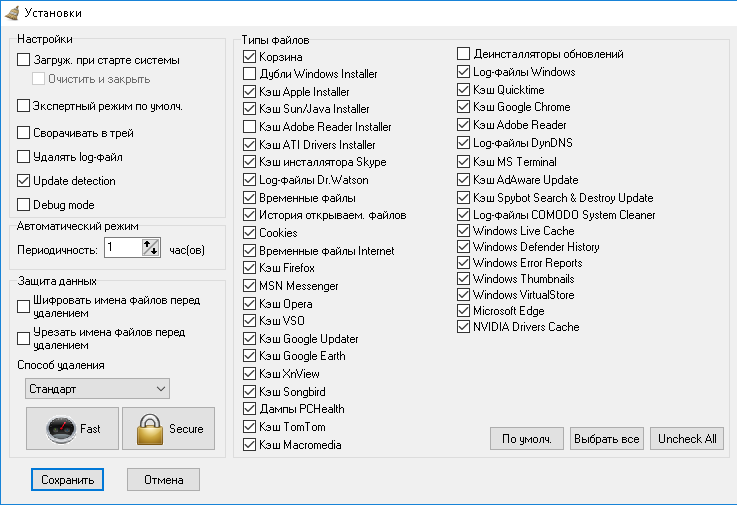Screen dimensions: 737x505
Task: Enable Деинсталляторы обновлений checkbox
Action: [x=463, y=54]
